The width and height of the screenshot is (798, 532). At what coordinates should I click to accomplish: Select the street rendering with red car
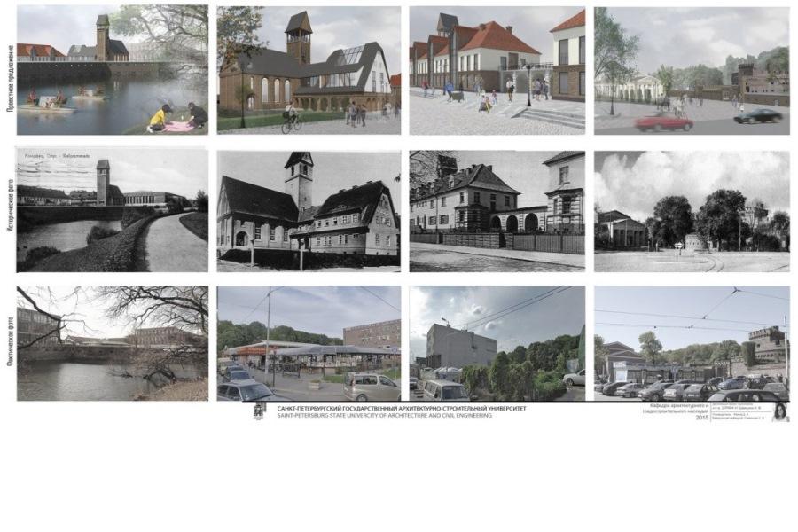692,70
